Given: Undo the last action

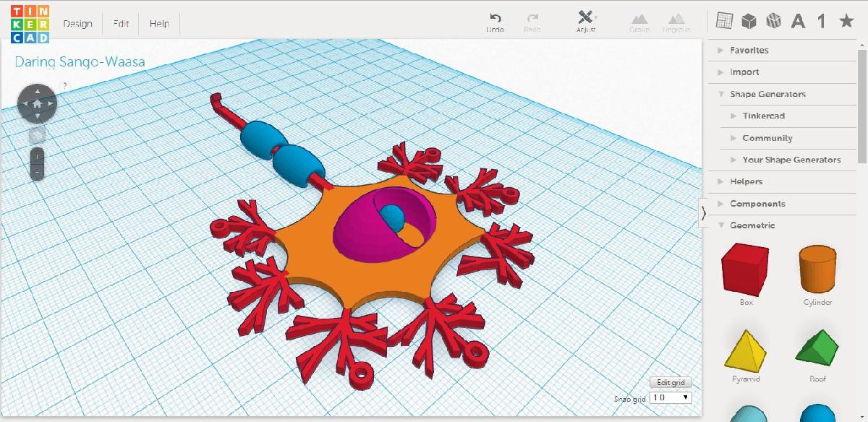Looking at the screenshot, I should (x=495, y=22).
